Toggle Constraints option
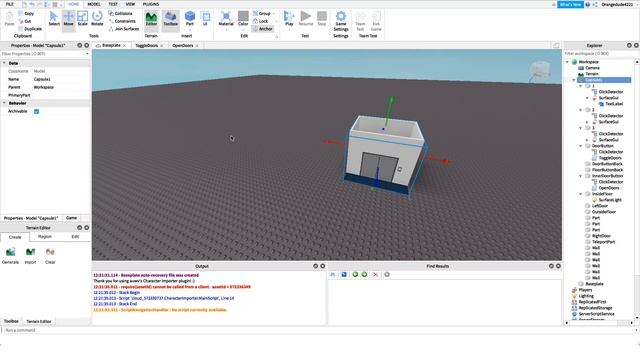 coord(122,21)
